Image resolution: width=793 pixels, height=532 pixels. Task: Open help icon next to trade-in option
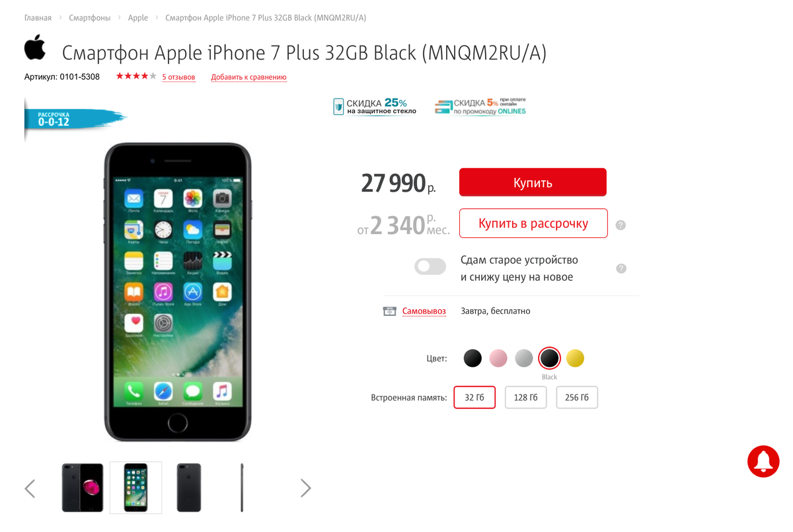621,268
